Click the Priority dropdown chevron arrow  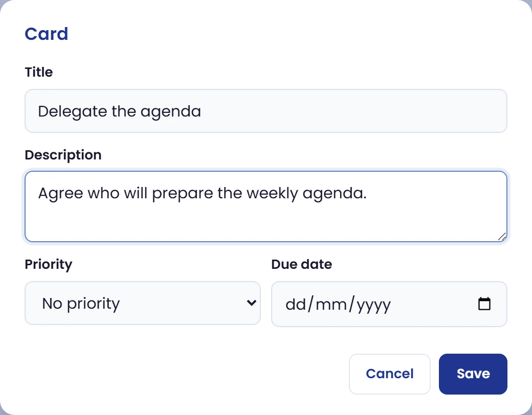coord(251,303)
